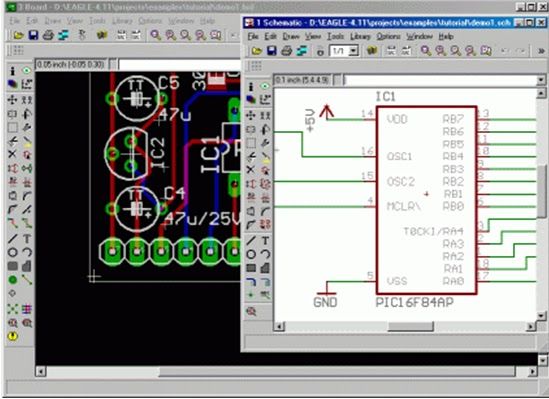The width and height of the screenshot is (549, 399).
Task: Click the schematic horizontal scrollbar thumb
Action: [x=410, y=327]
